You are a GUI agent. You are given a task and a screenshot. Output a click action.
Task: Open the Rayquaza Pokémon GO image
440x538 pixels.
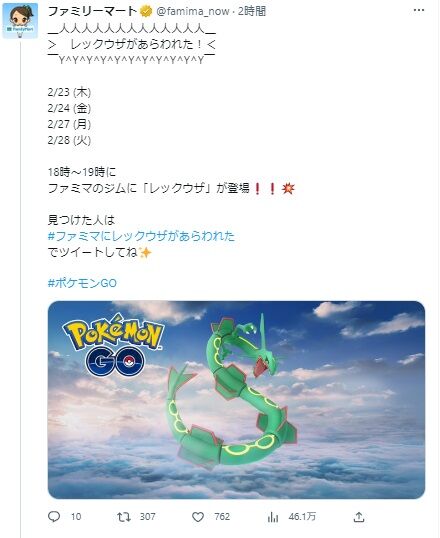236,400
